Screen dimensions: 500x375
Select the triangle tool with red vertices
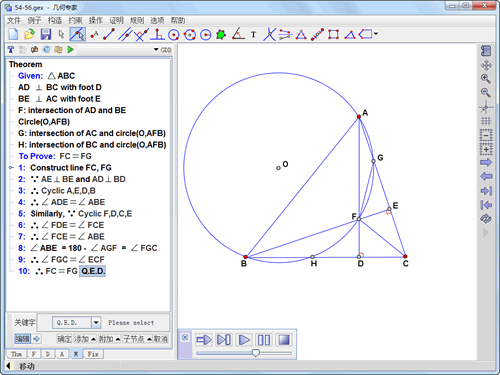pos(301,34)
